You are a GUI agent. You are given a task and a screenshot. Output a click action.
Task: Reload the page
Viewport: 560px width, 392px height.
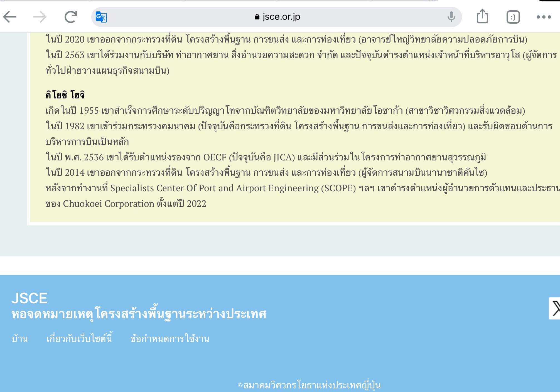(x=71, y=17)
